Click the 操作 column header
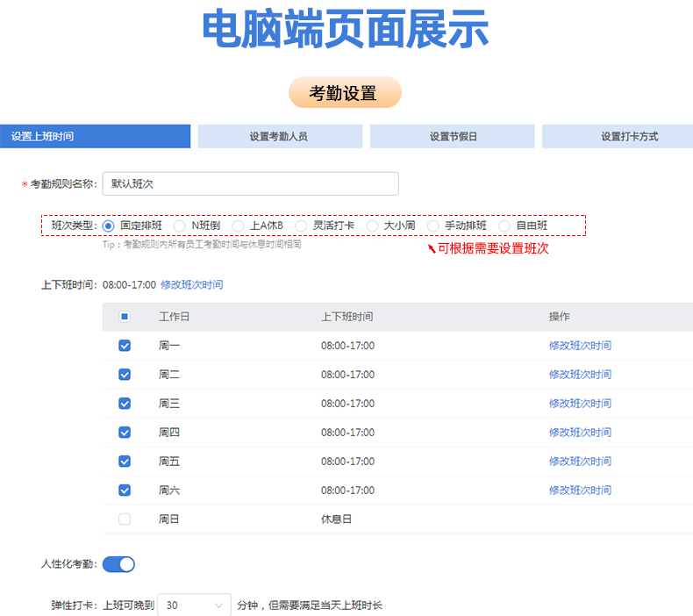The width and height of the screenshot is (693, 616). (559, 317)
